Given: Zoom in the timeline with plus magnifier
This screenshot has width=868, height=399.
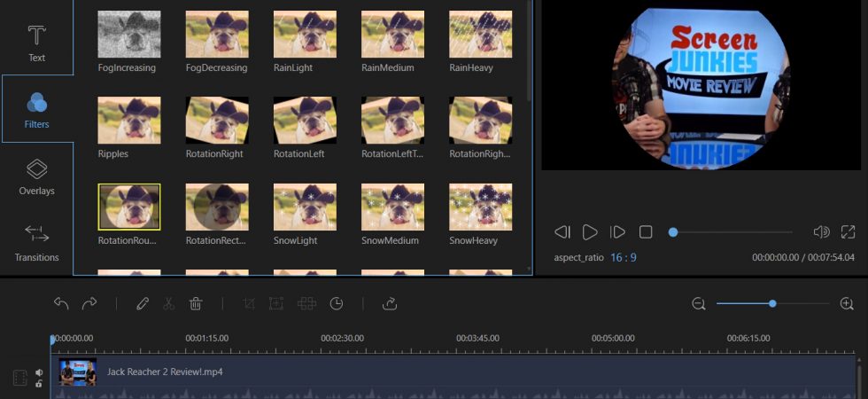Looking at the screenshot, I should pos(847,303).
